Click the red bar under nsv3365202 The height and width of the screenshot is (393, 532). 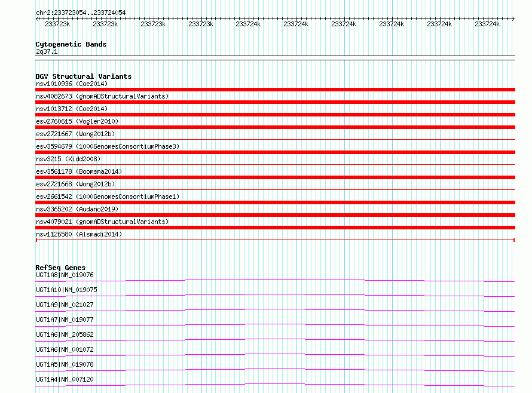[x=275, y=215]
